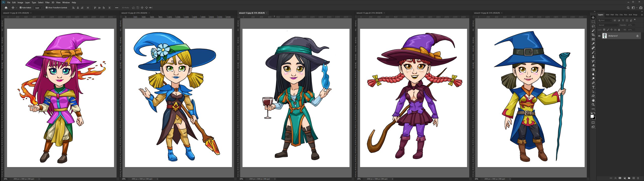Click the background color swatch
The height and width of the screenshot is (181, 644).
tap(594, 118)
